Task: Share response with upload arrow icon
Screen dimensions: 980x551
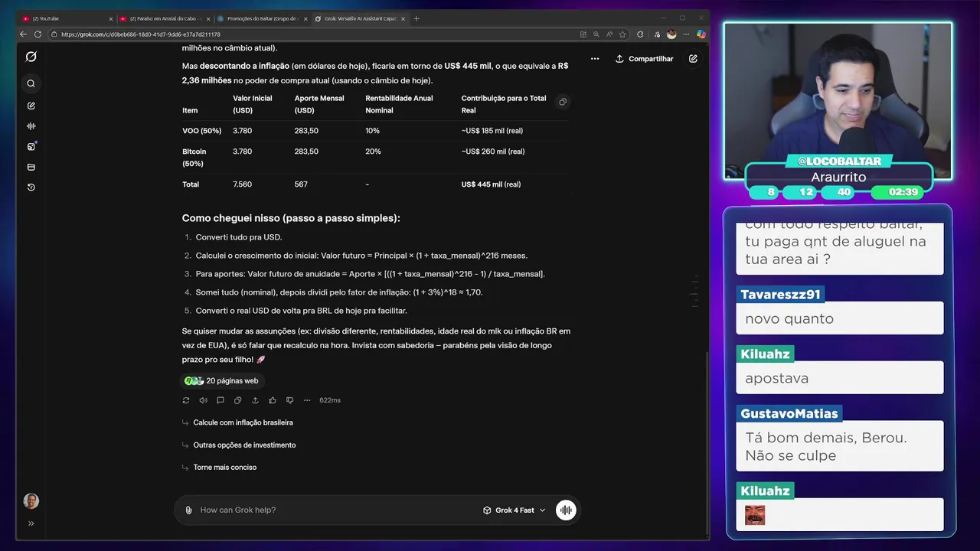Action: 255,400
